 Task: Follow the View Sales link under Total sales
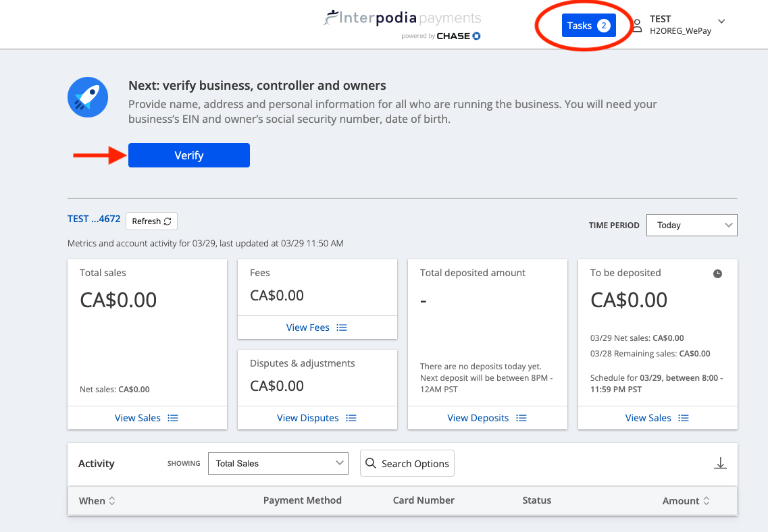click(x=138, y=418)
